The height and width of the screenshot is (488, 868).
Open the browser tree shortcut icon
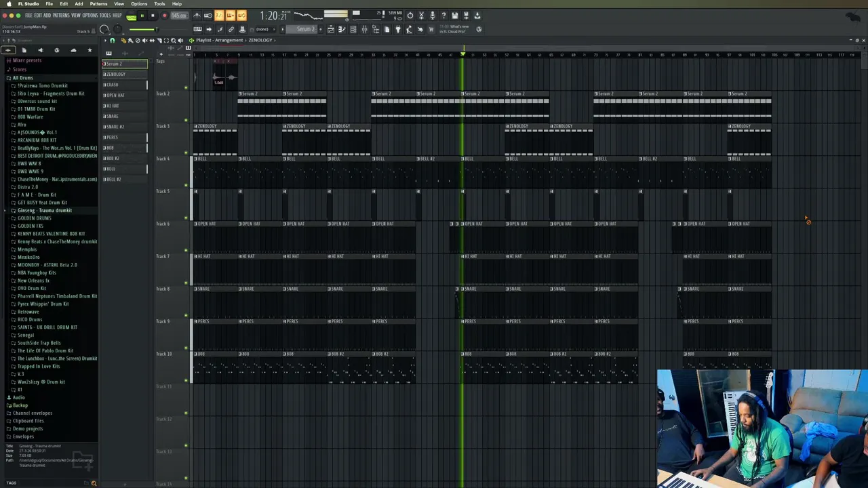coord(376,29)
